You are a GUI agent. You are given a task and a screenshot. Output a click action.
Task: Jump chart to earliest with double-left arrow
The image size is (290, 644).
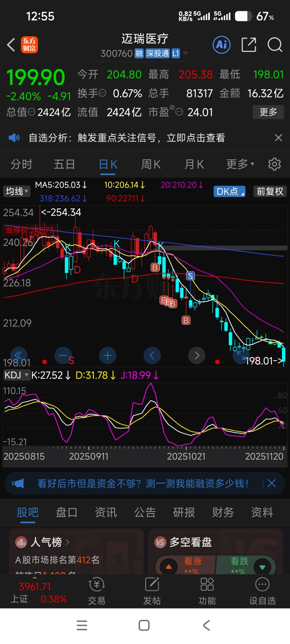[18, 355]
